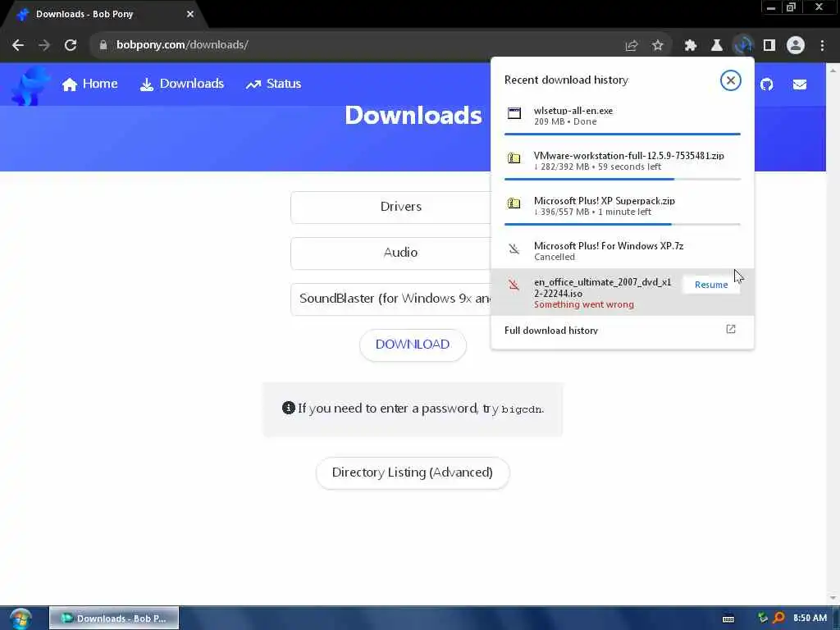Select Microsoft Plus! XP Superpack.zip entry
The height and width of the screenshot is (630, 840).
pyautogui.click(x=622, y=206)
